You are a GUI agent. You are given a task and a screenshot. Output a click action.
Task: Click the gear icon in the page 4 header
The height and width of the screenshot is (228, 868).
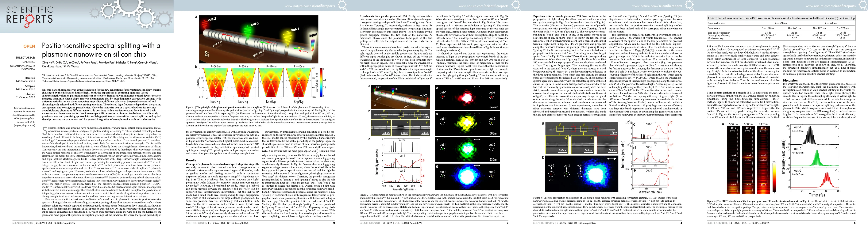click(689, 5)
